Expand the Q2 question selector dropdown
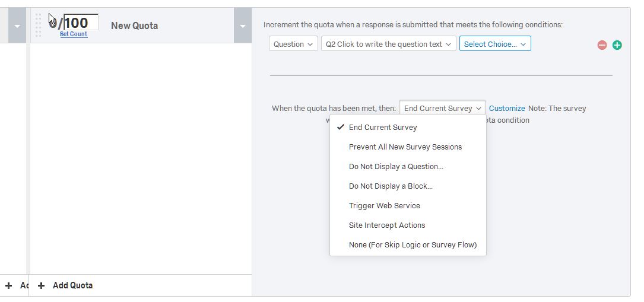The height and width of the screenshot is (302, 644). (389, 44)
